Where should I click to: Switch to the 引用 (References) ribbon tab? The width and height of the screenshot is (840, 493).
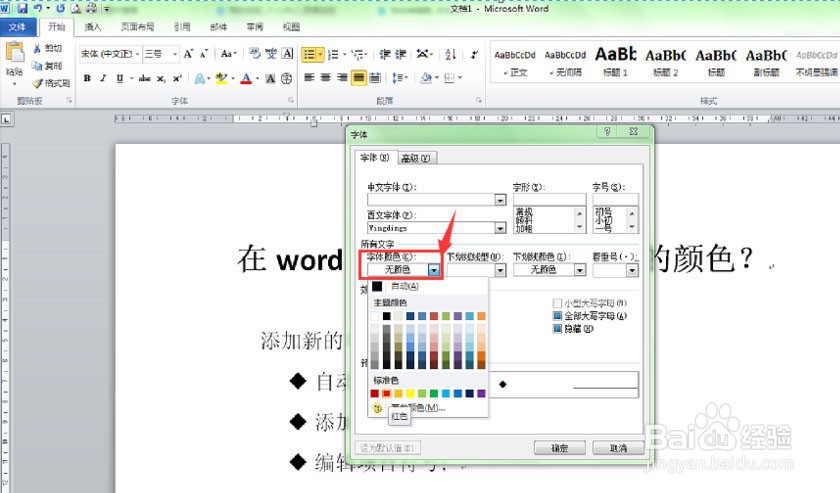click(x=182, y=27)
